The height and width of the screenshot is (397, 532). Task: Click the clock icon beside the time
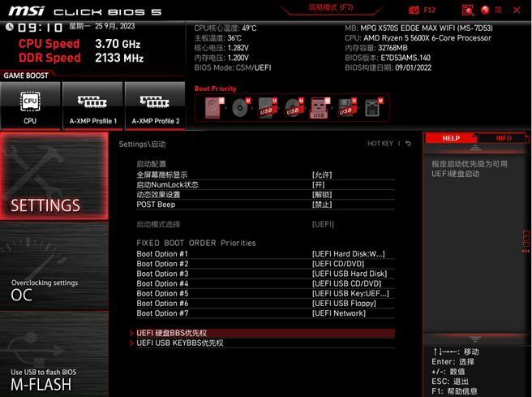coord(10,27)
